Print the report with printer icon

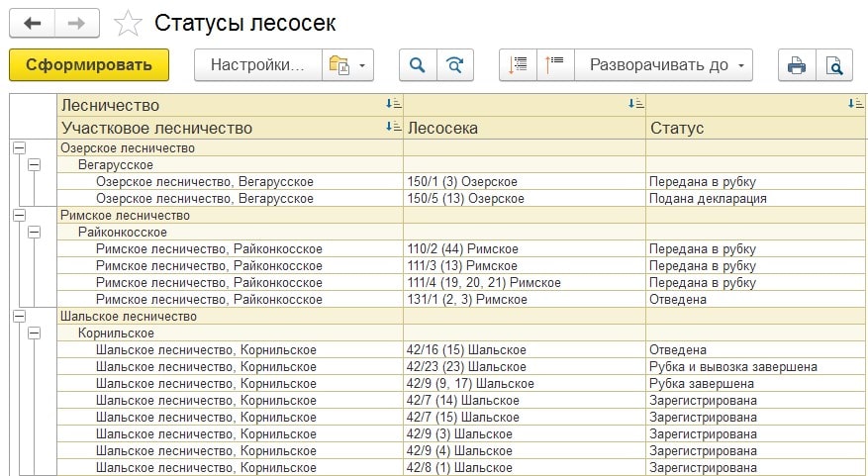[797, 65]
